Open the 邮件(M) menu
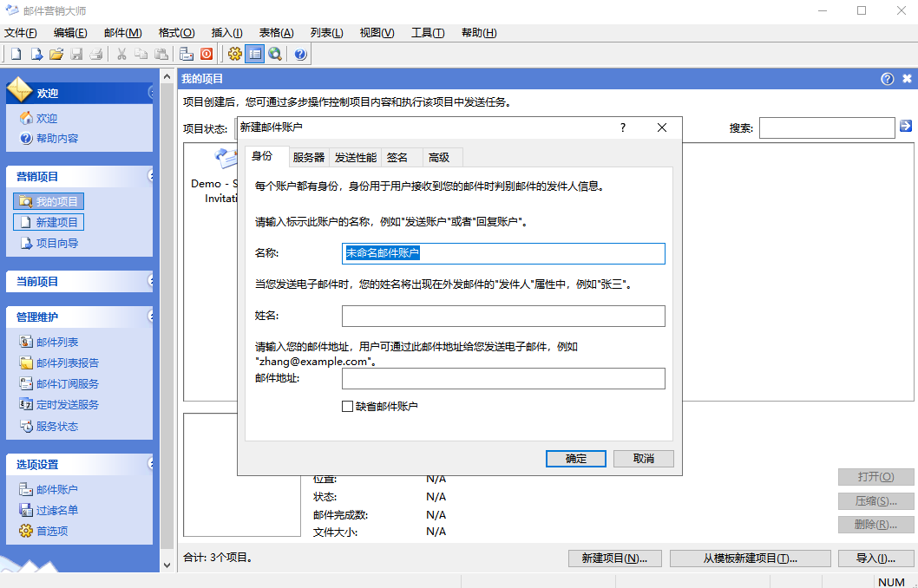This screenshot has width=918, height=588. point(123,33)
